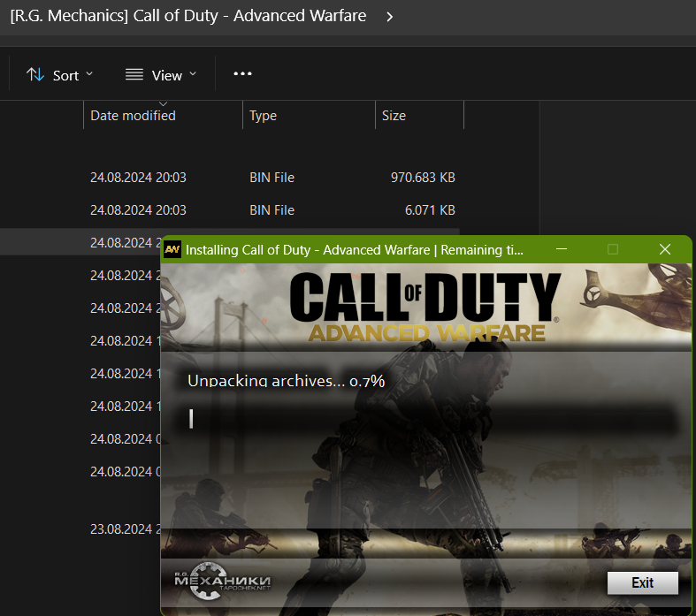Open the Sort dropdown in File Explorer
This screenshot has height=616, width=696.
[x=59, y=75]
